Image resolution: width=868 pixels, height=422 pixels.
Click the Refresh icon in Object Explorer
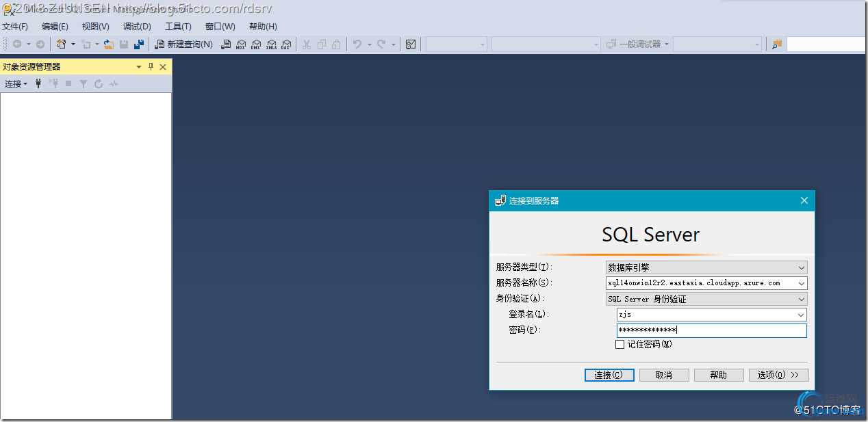coord(99,83)
